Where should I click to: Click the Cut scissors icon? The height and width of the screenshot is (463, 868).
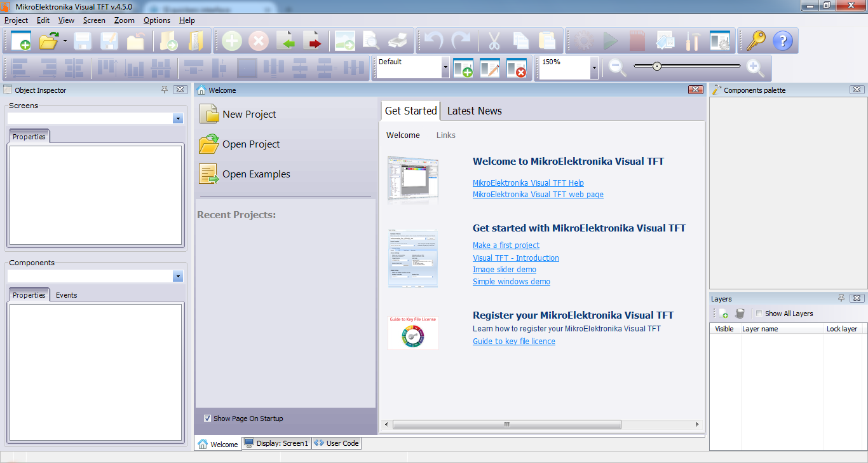point(494,41)
